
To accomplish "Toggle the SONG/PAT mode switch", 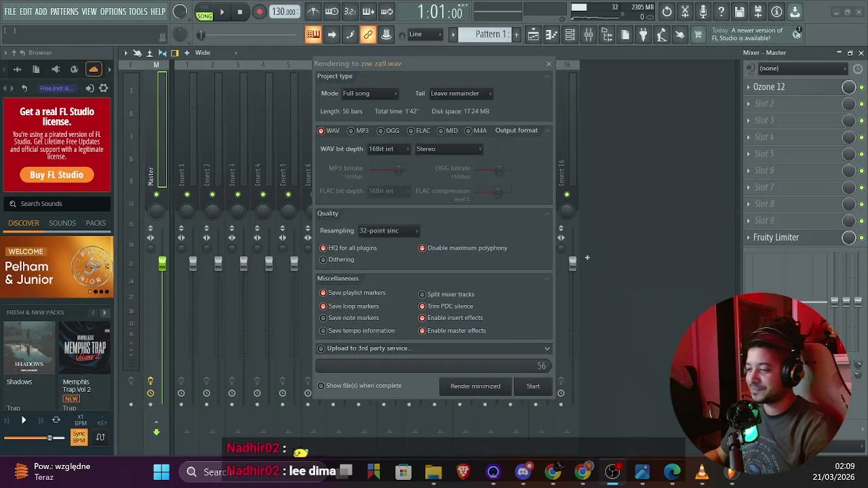I will 204,12.
